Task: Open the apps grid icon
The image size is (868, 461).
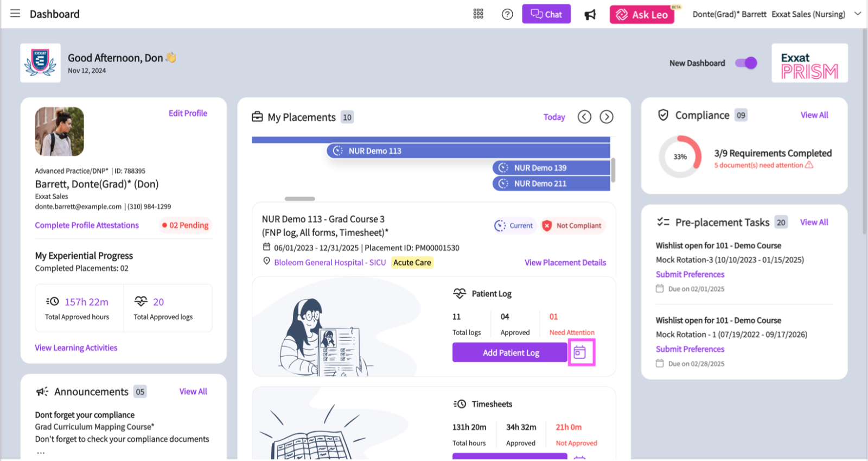Action: point(478,14)
